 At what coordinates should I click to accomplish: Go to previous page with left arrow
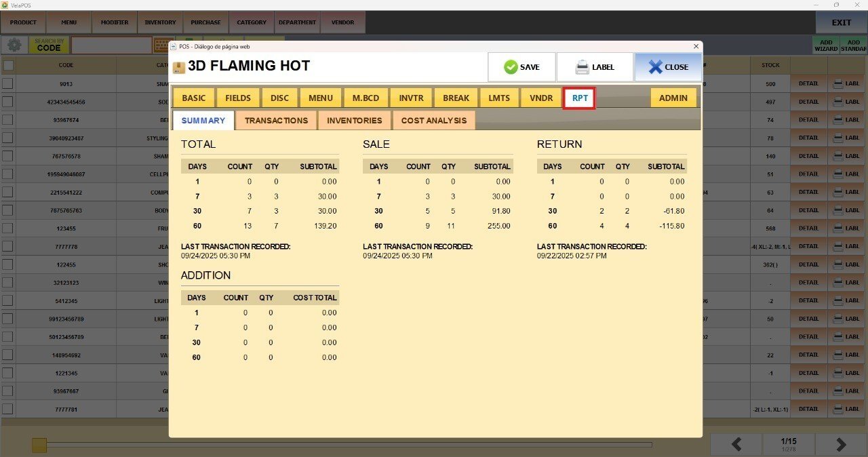coord(736,444)
